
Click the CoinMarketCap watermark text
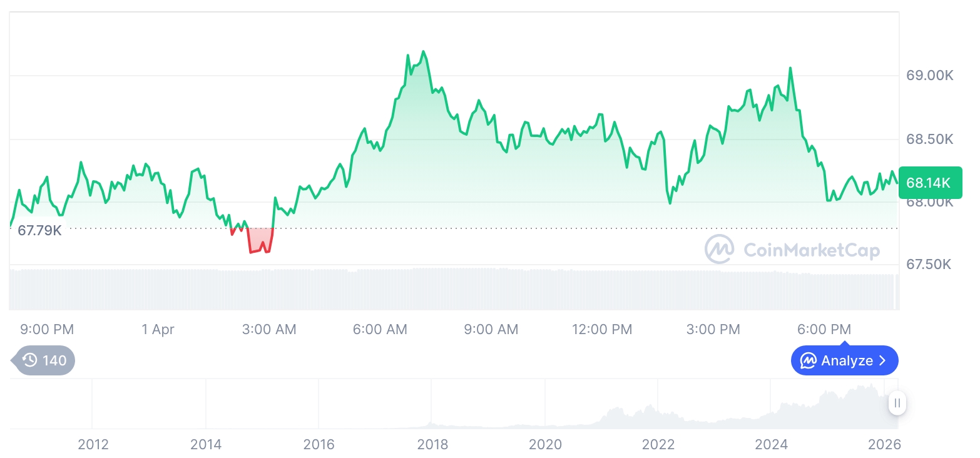[x=812, y=250]
